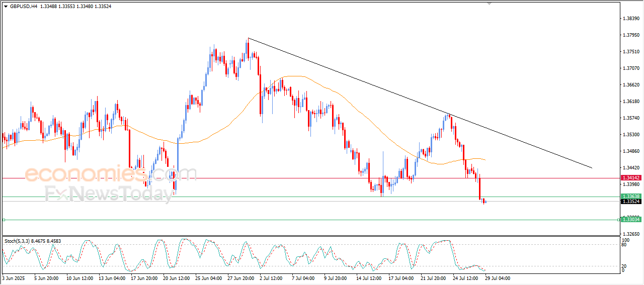This screenshot has width=644, height=285.
Task: Click the 1.38390 axis price
Action: [631, 18]
